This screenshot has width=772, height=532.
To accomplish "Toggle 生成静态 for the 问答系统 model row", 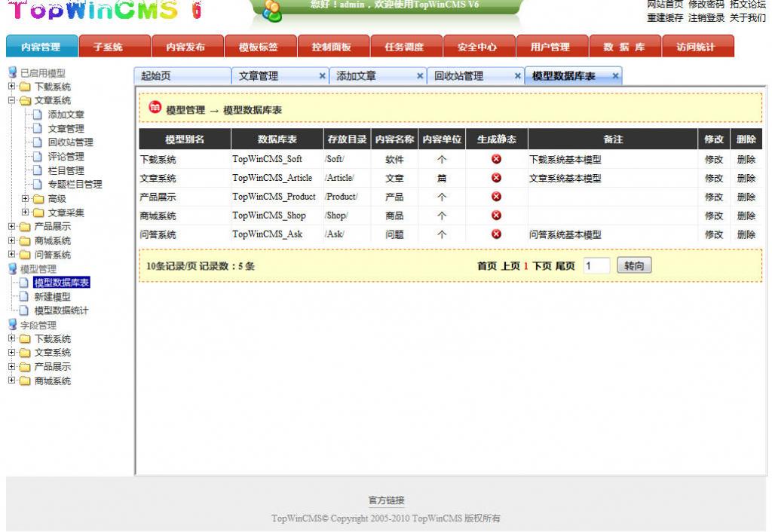I will point(496,232).
